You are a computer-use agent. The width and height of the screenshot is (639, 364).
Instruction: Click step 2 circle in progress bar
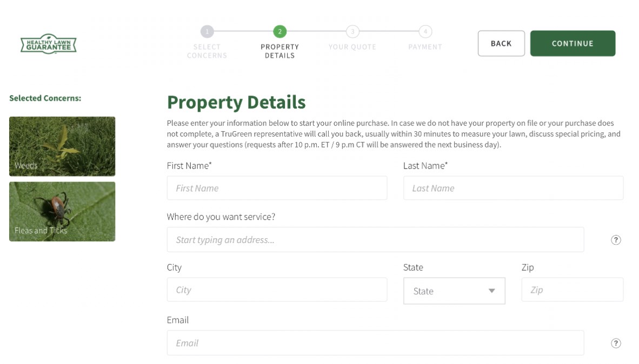click(x=279, y=31)
